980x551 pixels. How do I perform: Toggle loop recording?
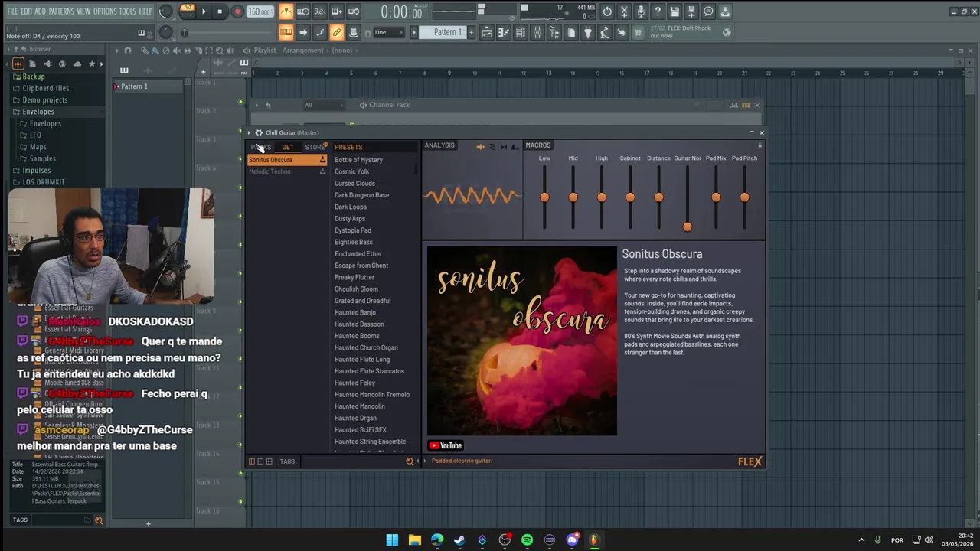click(x=354, y=11)
